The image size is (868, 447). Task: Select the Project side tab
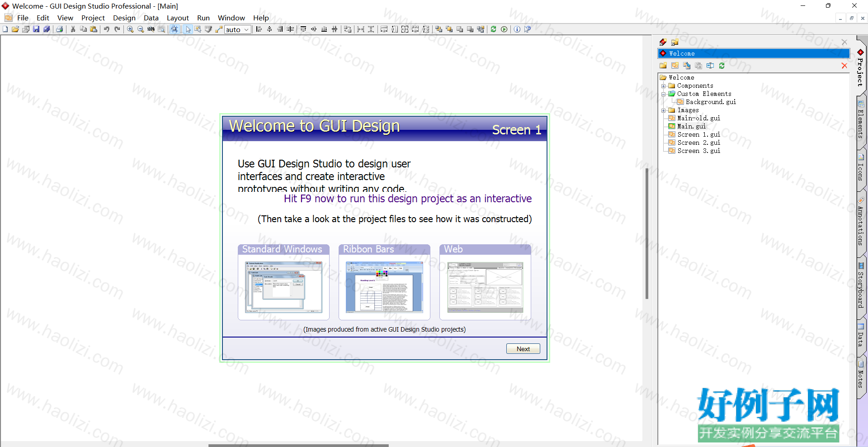coord(861,68)
